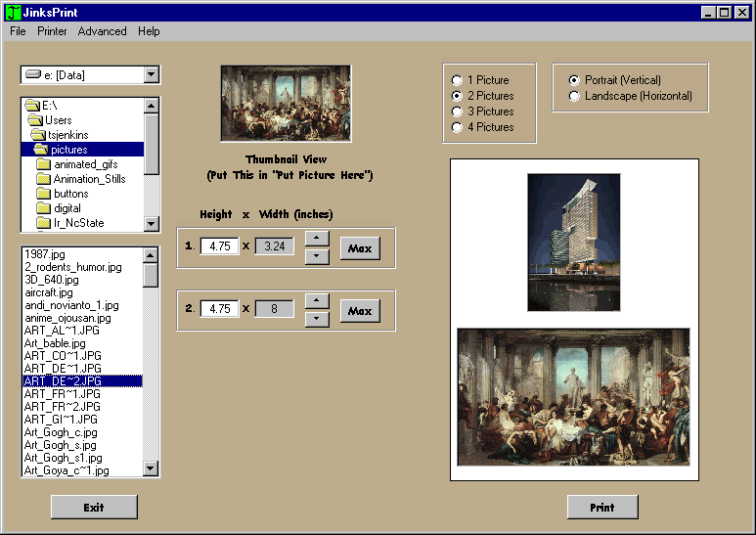This screenshot has width=756, height=535.
Task: Click the lr_NcState folder icon
Action: [x=43, y=223]
